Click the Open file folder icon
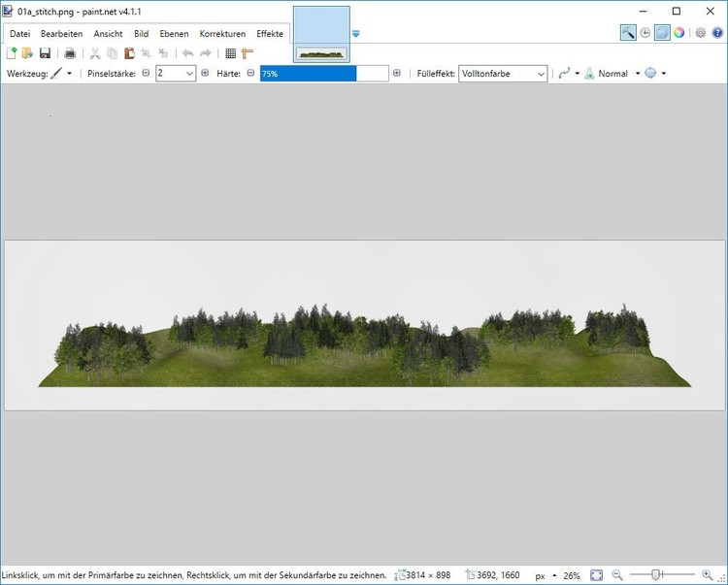The width and height of the screenshot is (728, 585). (28, 53)
